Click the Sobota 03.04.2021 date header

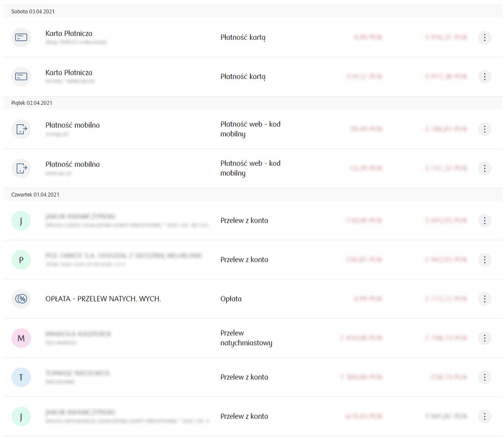point(33,11)
